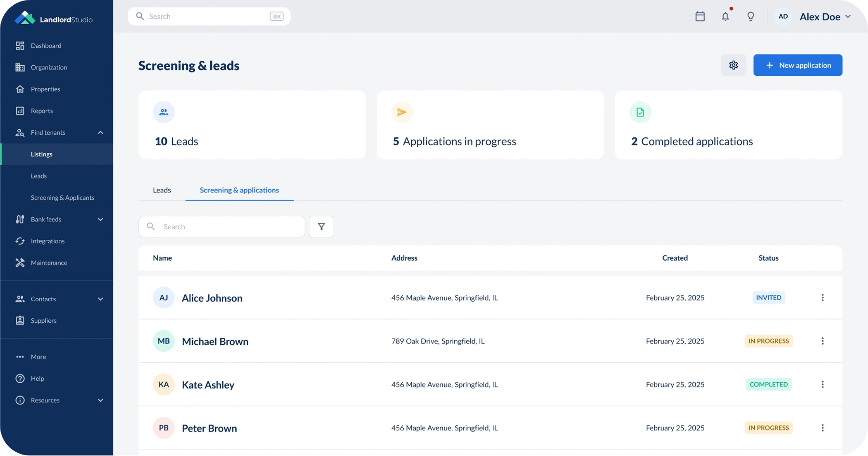Open notifications bell
Viewport: 868px width, 456px height.
[726, 16]
